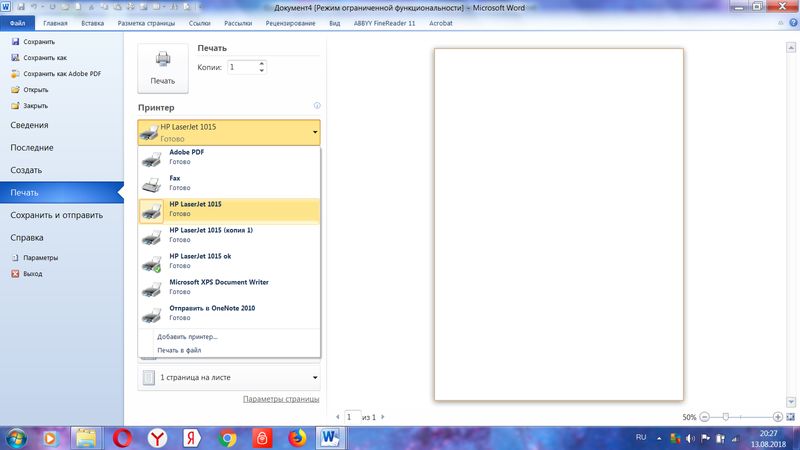
Task: Click in the Копии number field
Action: point(241,67)
